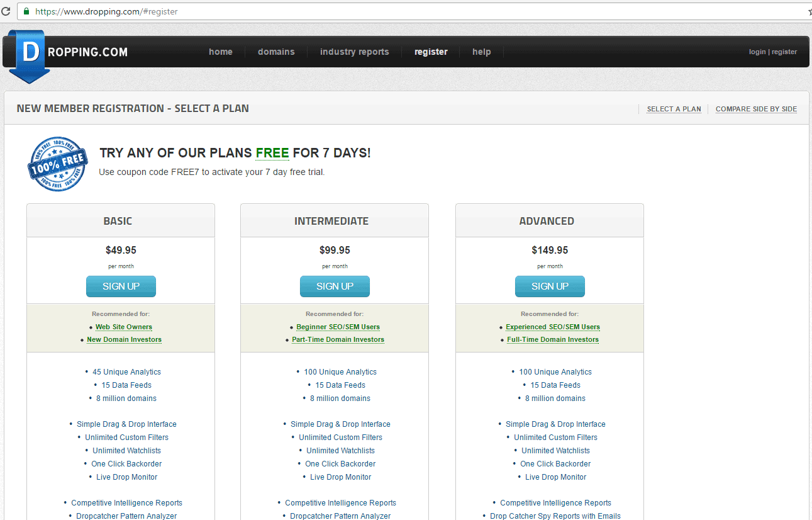Click 'One Click Backorder' in Basic plan
The height and width of the screenshot is (520, 812).
(x=126, y=464)
